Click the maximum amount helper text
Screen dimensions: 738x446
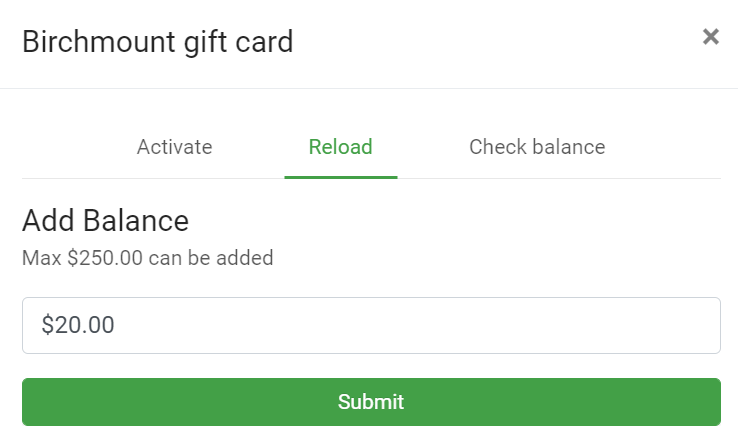pos(147,258)
